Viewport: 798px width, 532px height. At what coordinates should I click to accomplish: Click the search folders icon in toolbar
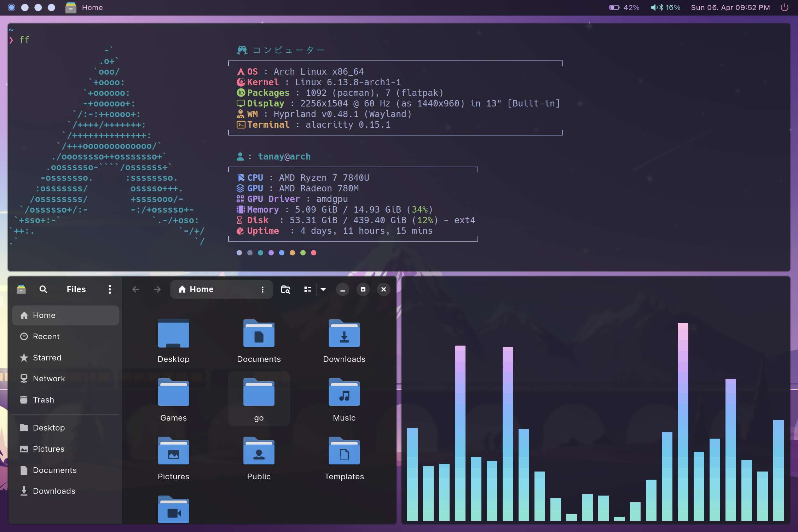(x=285, y=289)
